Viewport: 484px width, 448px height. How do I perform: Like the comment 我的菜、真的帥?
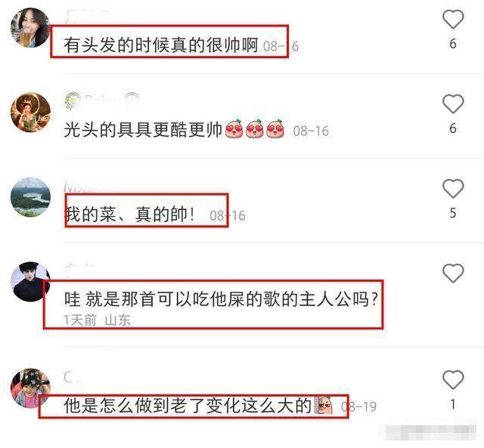click(453, 189)
